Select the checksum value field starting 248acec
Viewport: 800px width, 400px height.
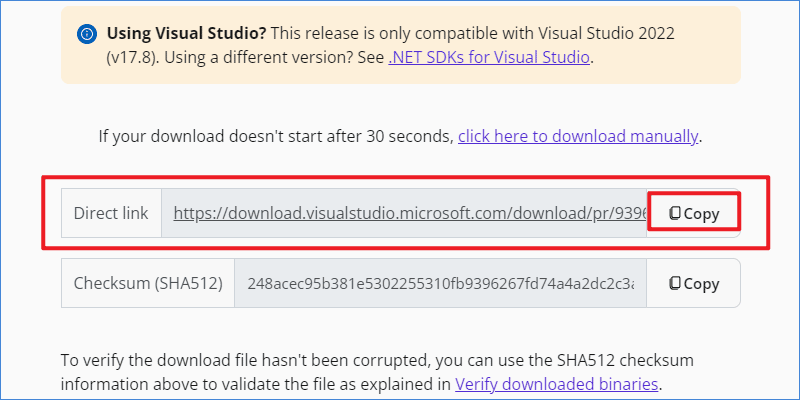point(440,283)
